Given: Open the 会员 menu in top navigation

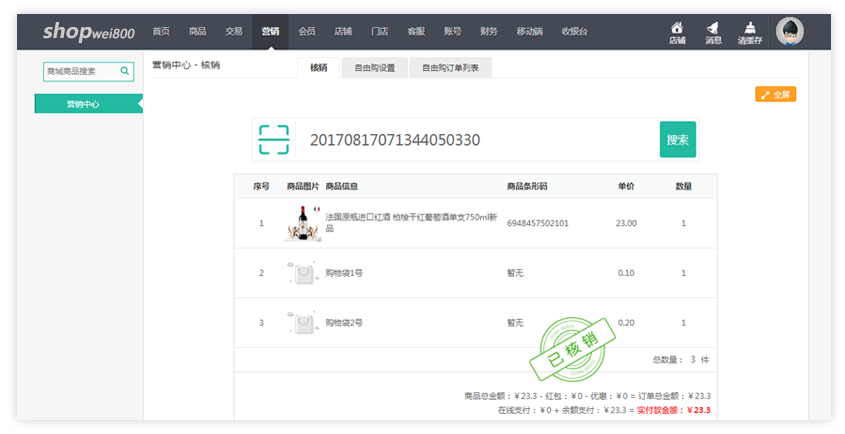Looking at the screenshot, I should click(x=307, y=31).
